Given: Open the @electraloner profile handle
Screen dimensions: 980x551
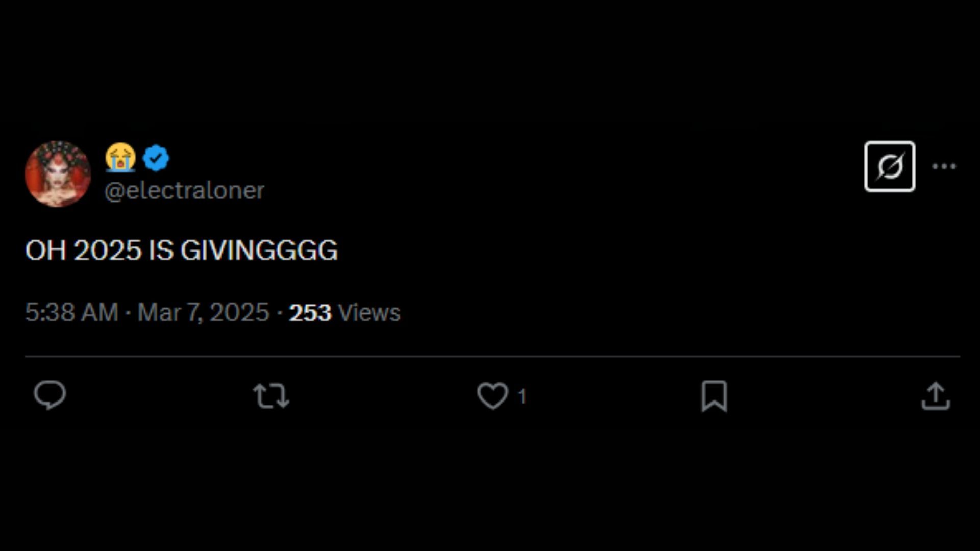Looking at the screenshot, I should [x=184, y=191].
